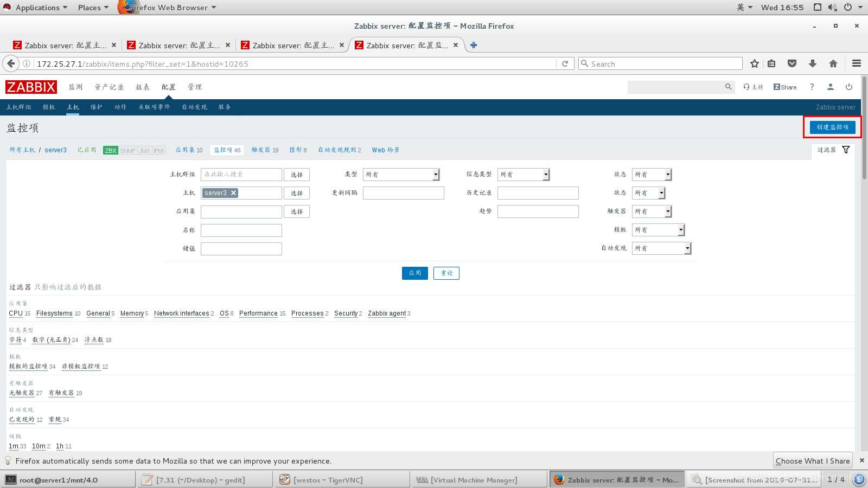Open a new browser tab with plus icon
Screen dimensions: 868x488
click(x=474, y=45)
